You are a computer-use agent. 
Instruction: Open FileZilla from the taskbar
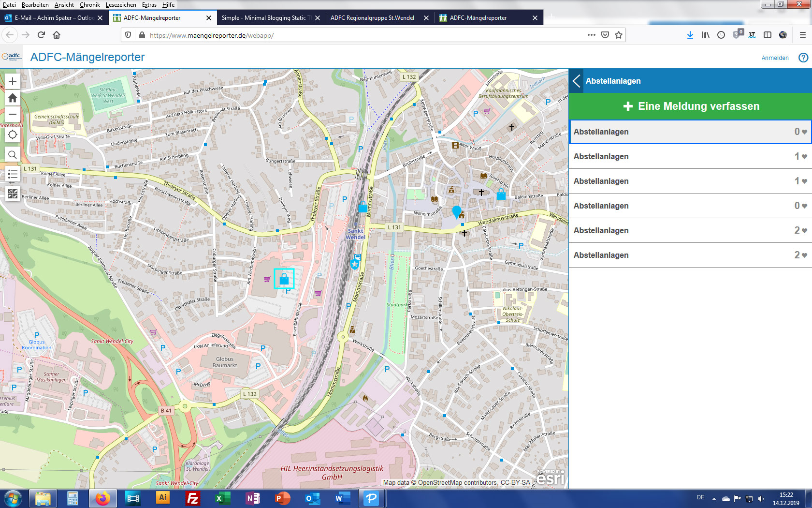[x=193, y=498]
